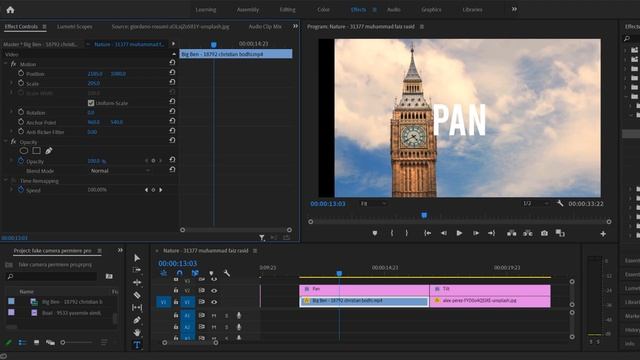The height and width of the screenshot is (360, 640).
Task: Select the Slip tool
Action: [x=137, y=307]
